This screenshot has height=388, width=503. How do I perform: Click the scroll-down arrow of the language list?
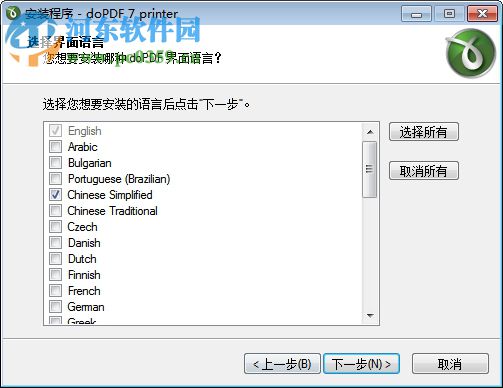tap(370, 315)
